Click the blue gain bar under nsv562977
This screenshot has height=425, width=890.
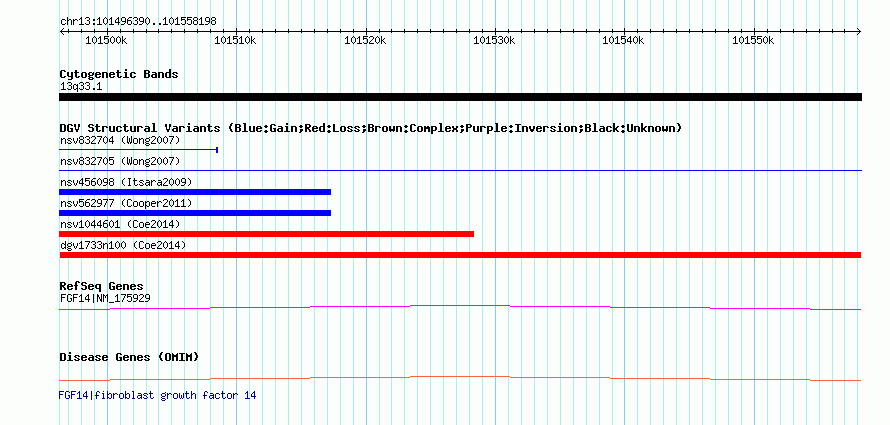[x=195, y=213]
